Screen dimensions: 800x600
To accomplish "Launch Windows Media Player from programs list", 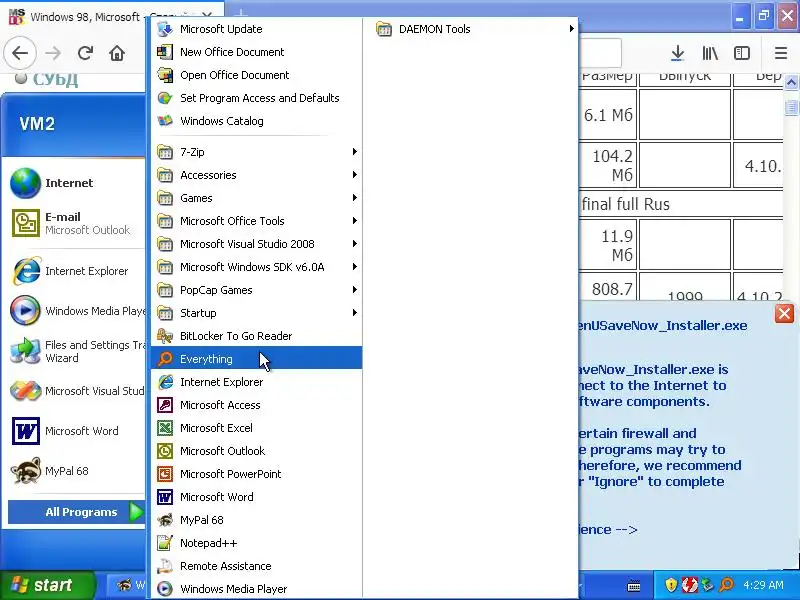I will [x=257, y=589].
